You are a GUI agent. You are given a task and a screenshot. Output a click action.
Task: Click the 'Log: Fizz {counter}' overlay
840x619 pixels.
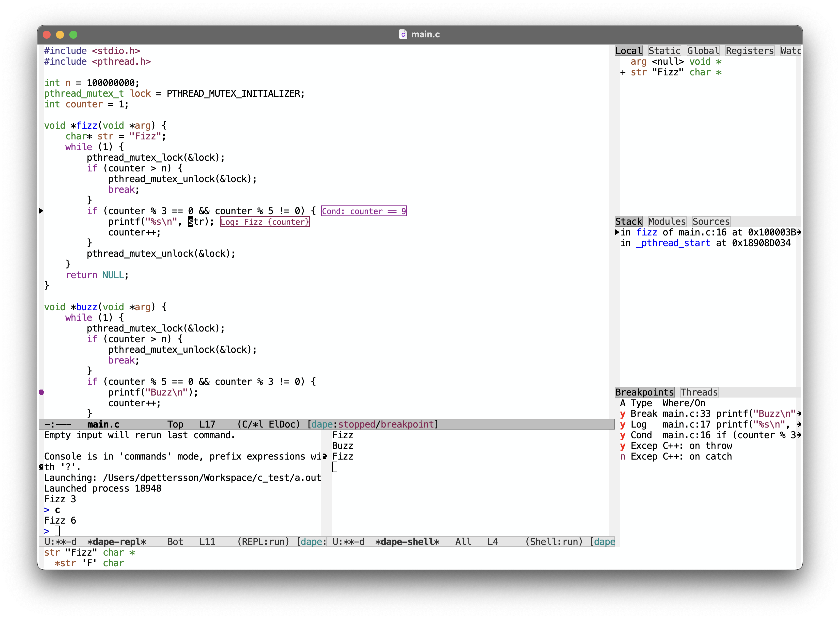click(264, 222)
